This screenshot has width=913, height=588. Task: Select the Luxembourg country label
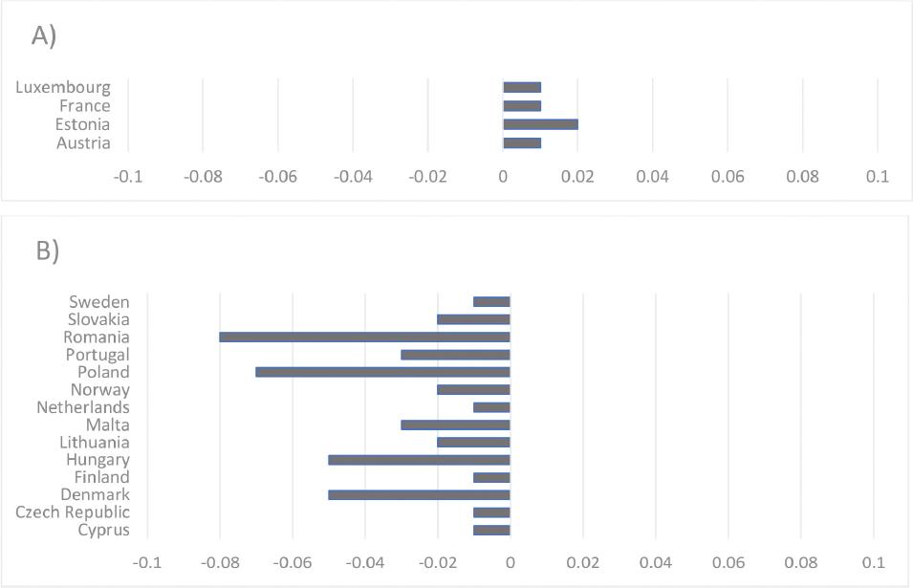(63, 88)
